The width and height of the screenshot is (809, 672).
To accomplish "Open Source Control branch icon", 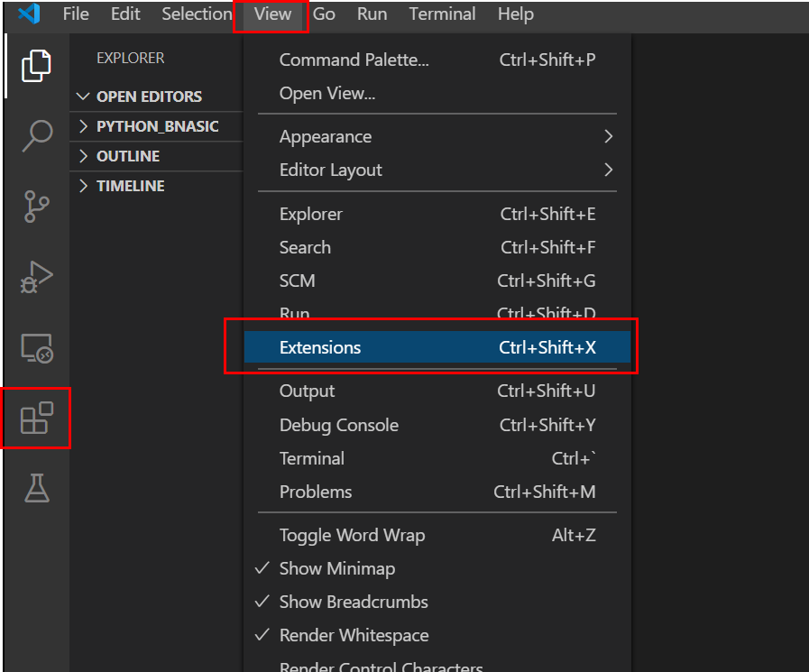I will click(x=36, y=207).
